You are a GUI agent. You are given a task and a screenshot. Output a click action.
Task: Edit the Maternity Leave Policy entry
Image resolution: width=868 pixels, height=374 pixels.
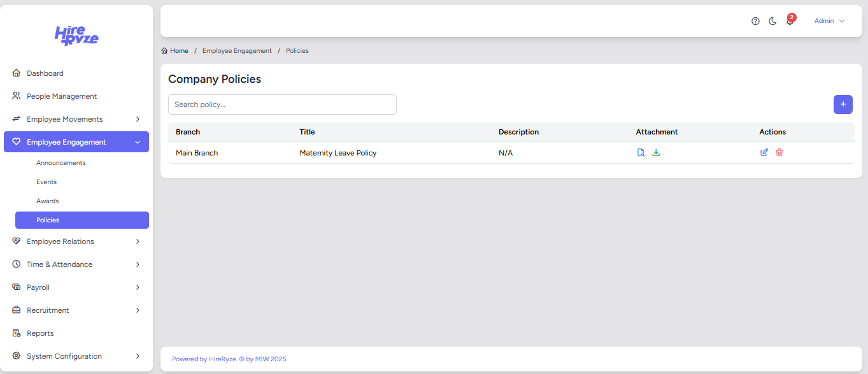point(764,153)
